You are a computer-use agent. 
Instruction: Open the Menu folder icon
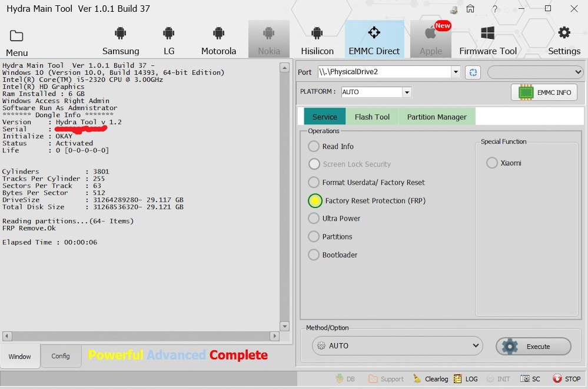(x=16, y=36)
